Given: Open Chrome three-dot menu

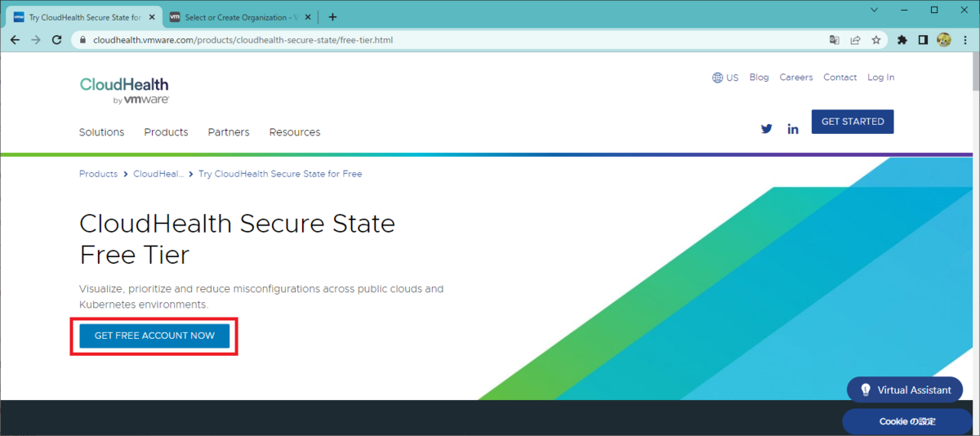Looking at the screenshot, I should 965,39.
